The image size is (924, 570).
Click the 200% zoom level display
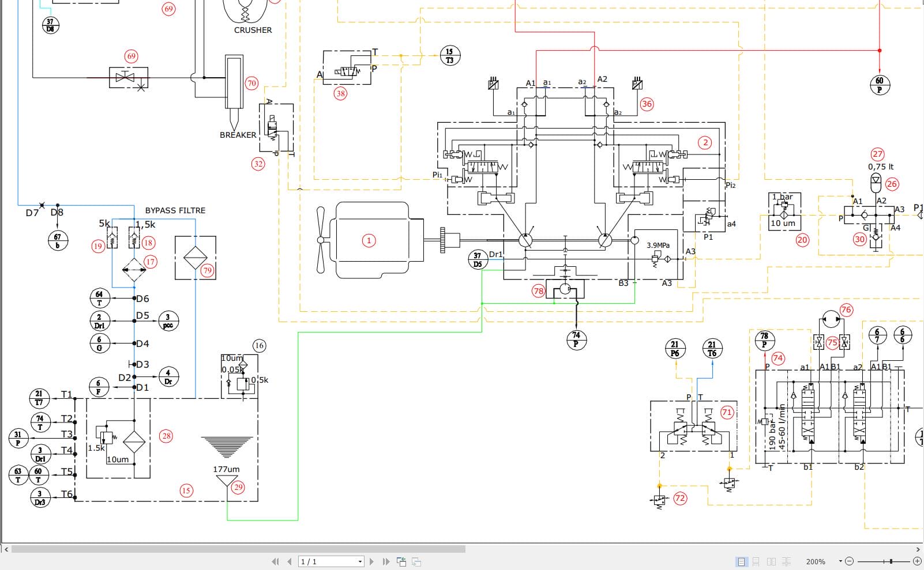pyautogui.click(x=816, y=561)
